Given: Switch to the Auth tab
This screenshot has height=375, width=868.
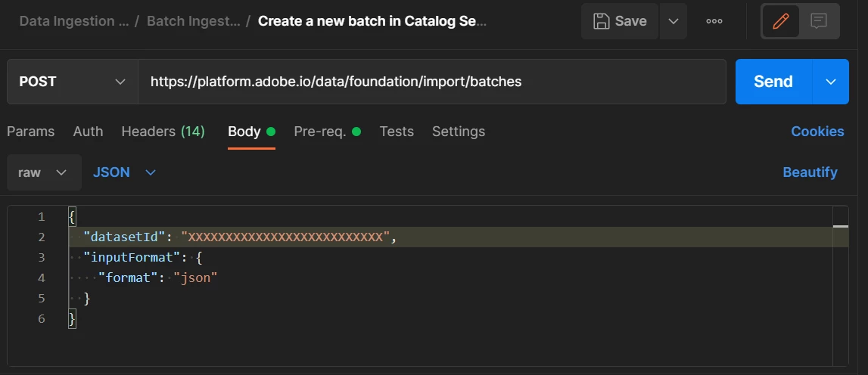Looking at the screenshot, I should (x=88, y=132).
